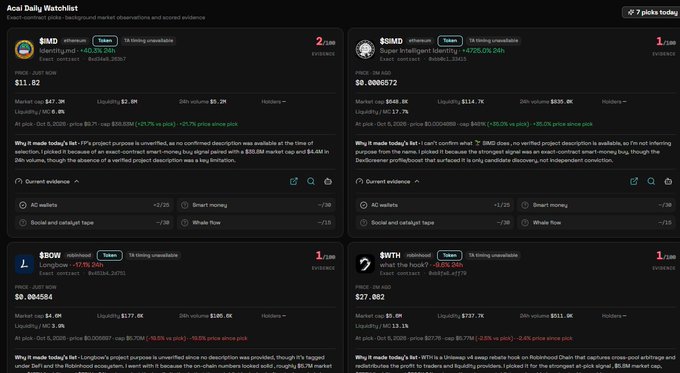Expand Social and catalyst tape on $IMD card
Viewport: 680px width, 373px height.
[94, 222]
